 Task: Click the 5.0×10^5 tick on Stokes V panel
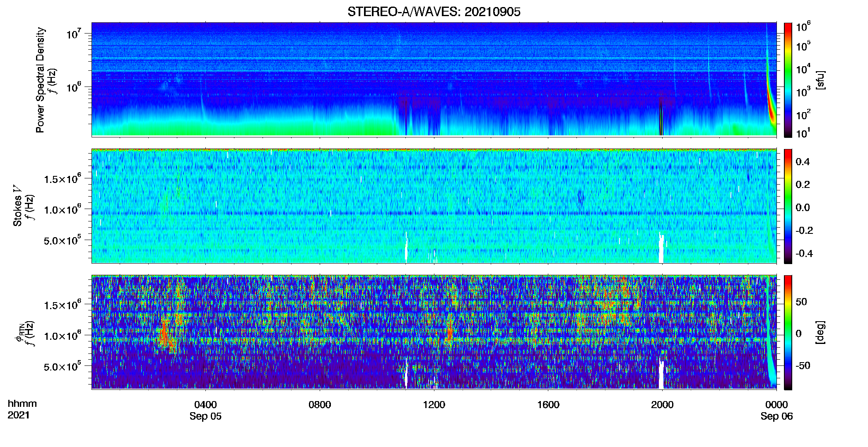63,240
